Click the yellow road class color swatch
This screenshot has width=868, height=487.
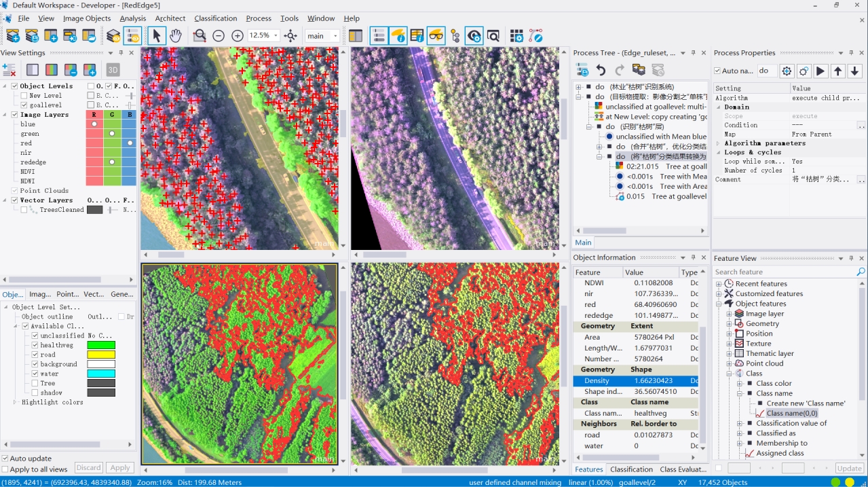[101, 355]
